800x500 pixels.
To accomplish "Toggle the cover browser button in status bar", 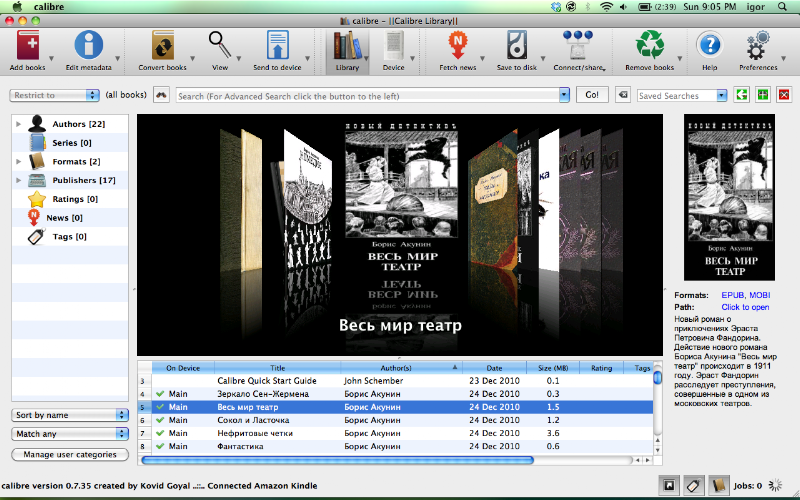I will pos(669,485).
